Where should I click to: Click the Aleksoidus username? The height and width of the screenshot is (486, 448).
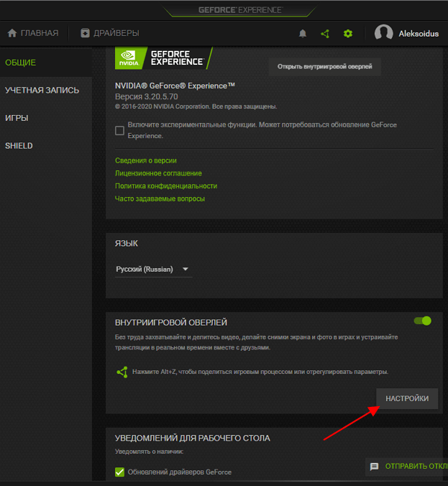tap(419, 34)
